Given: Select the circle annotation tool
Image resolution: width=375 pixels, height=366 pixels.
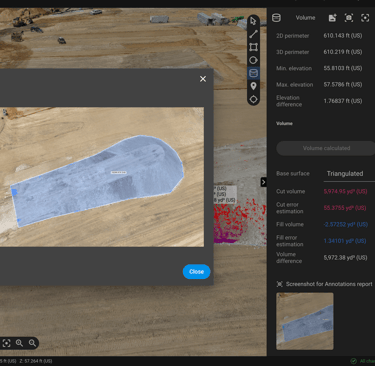Looking at the screenshot, I should pyautogui.click(x=253, y=60).
